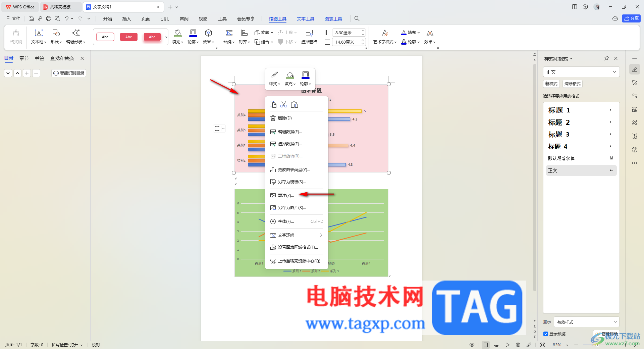The width and height of the screenshot is (644, 349).
Task: Click the shape width input field
Action: [x=346, y=42]
